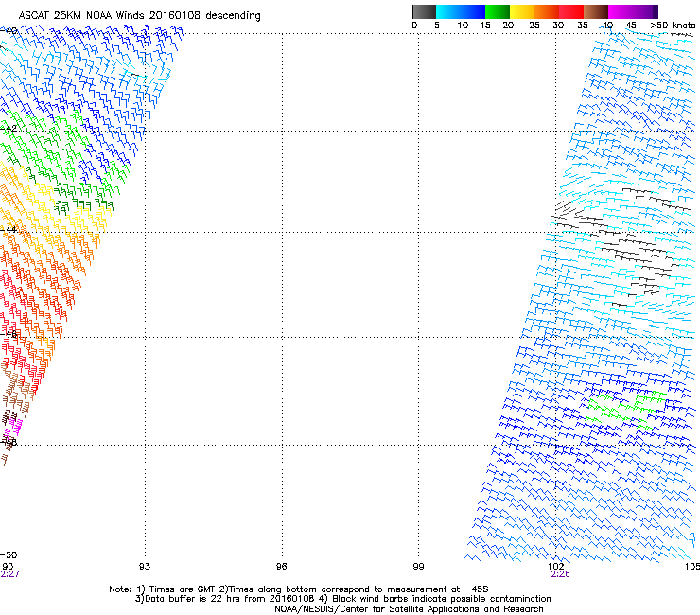This screenshot has width=700, height=615.
Task: Click the latitude label -50
Action: click(9, 555)
